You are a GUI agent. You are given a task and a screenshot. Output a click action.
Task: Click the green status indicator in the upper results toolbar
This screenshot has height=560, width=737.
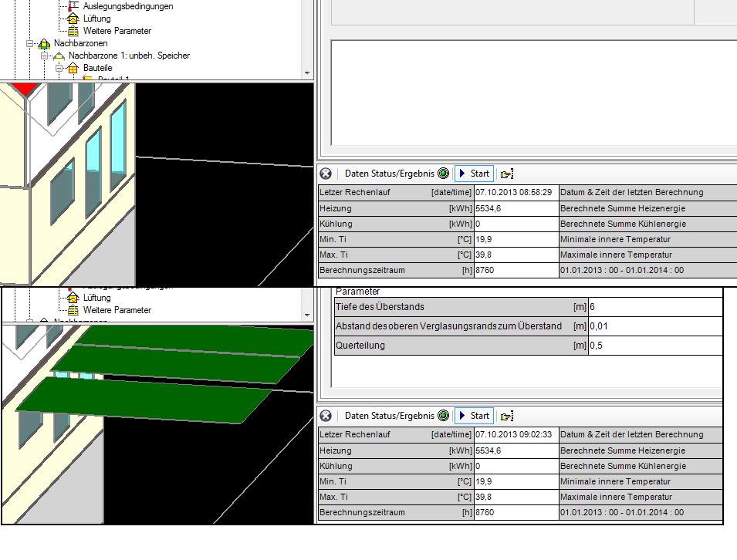click(x=443, y=174)
